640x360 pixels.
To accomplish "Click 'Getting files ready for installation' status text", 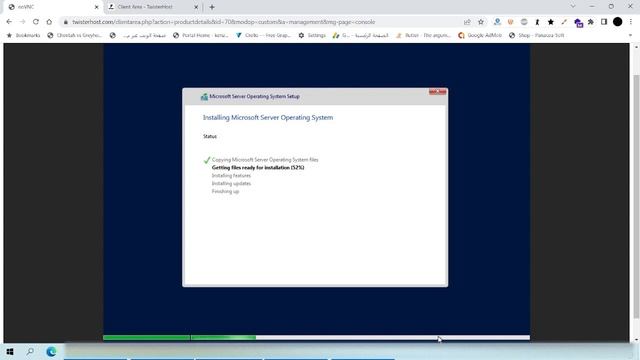I will pyautogui.click(x=258, y=168).
